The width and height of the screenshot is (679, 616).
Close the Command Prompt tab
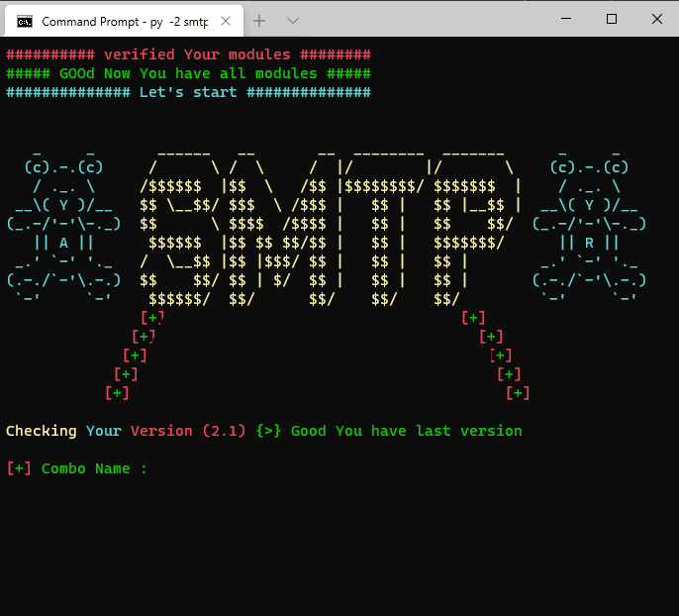(226, 21)
